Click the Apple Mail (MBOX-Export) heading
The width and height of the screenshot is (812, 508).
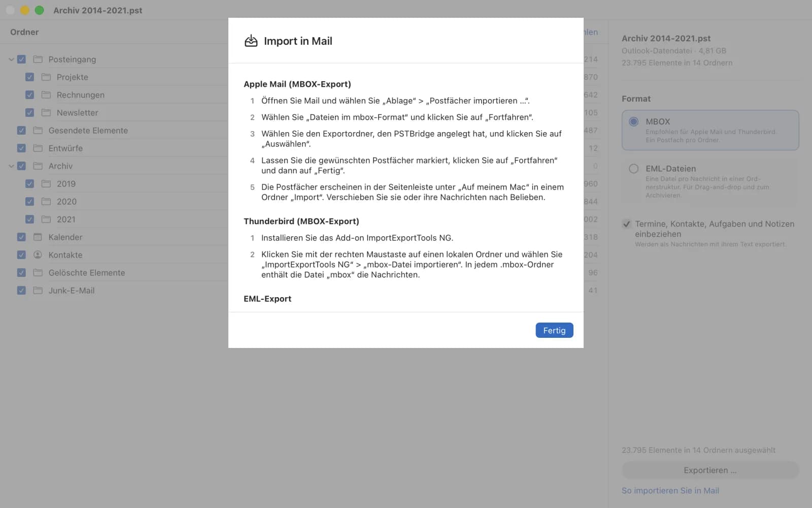click(x=297, y=84)
